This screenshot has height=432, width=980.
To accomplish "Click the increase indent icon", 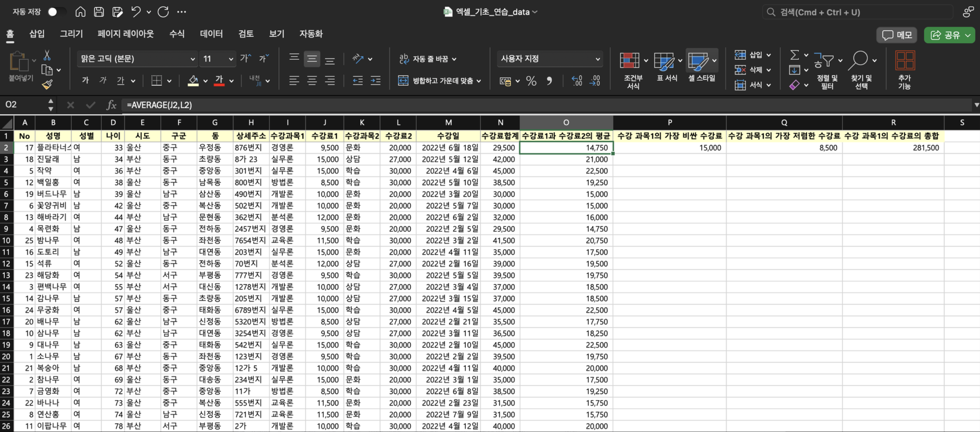I will click(x=375, y=80).
